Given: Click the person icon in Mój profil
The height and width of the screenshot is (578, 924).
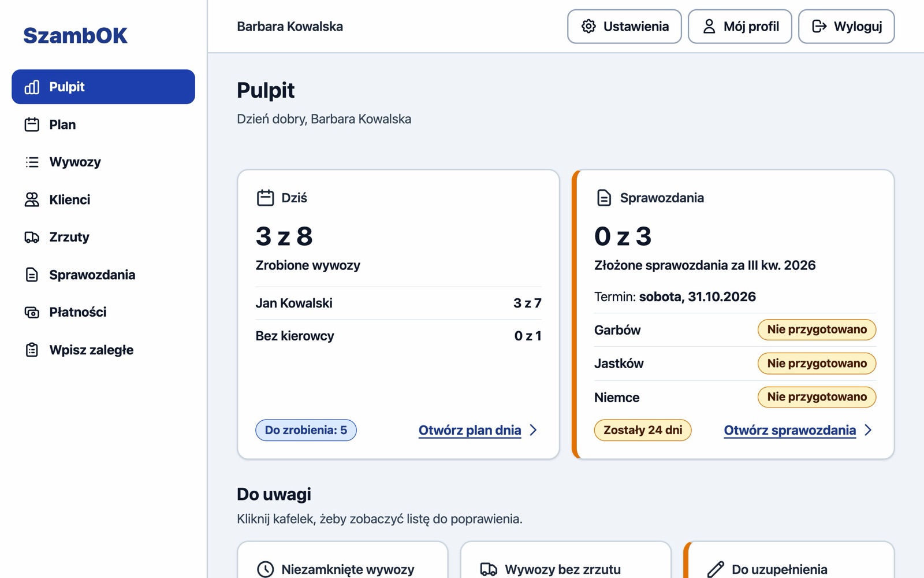Looking at the screenshot, I should [x=709, y=26].
